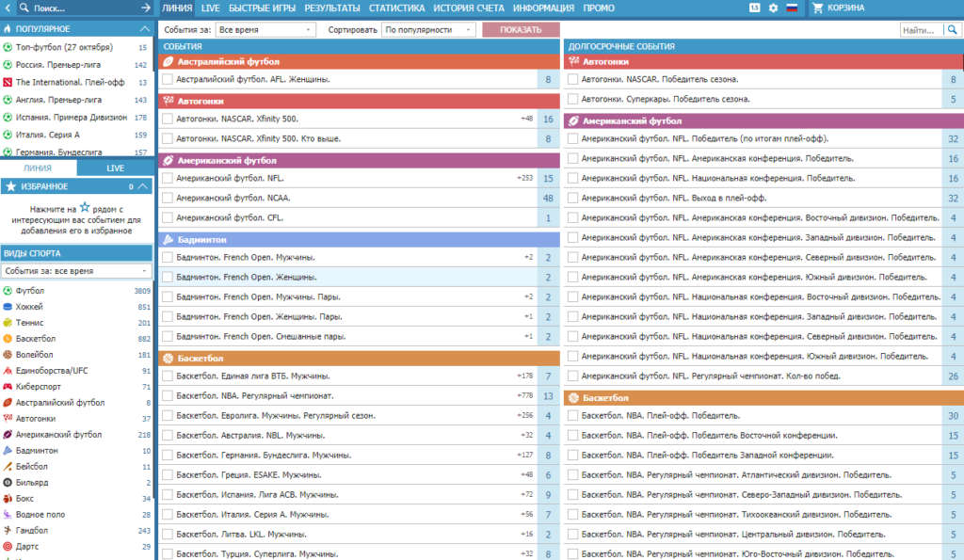Check Автогонки. NASCAR. Победитель сезона. checkbox
Screen dimensions: 964x560
pyautogui.click(x=573, y=79)
